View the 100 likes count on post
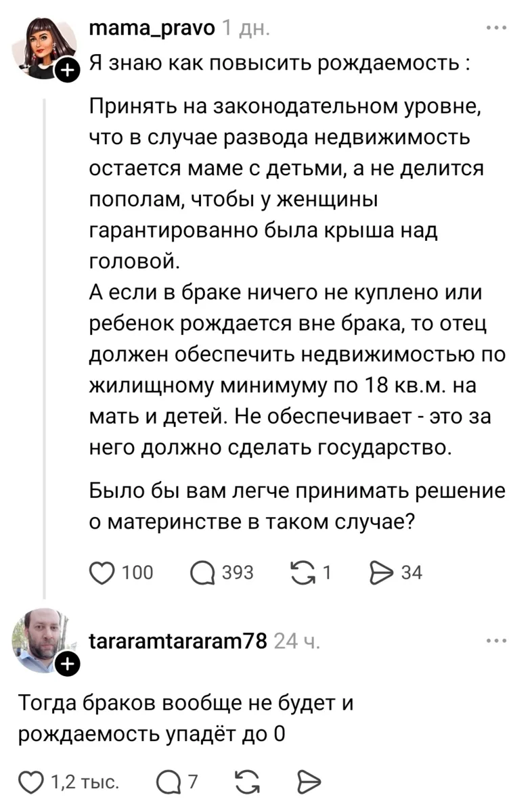The height and width of the screenshot is (812, 532). point(137,573)
